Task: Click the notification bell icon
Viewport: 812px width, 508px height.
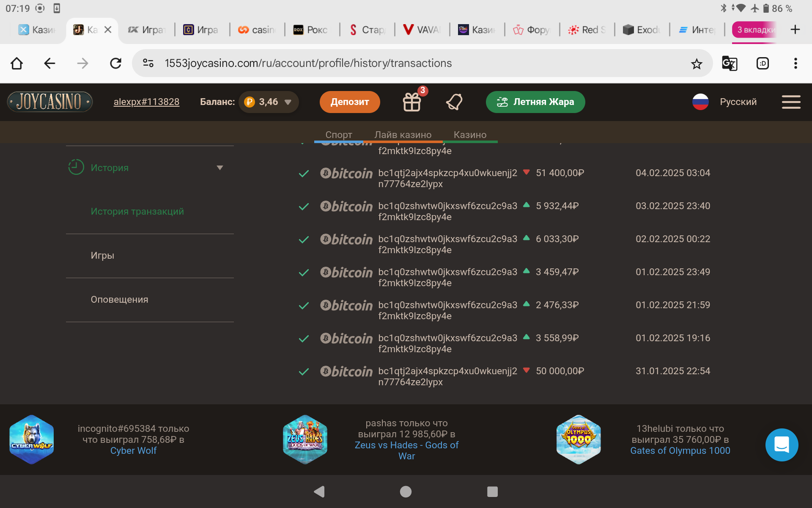Action: pyautogui.click(x=454, y=102)
